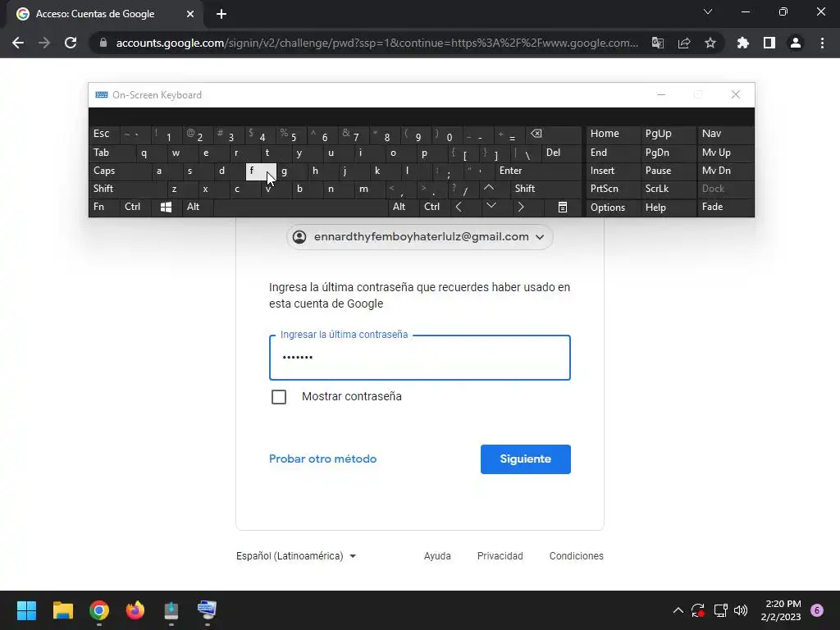Open the Windows Start menu

[26, 610]
